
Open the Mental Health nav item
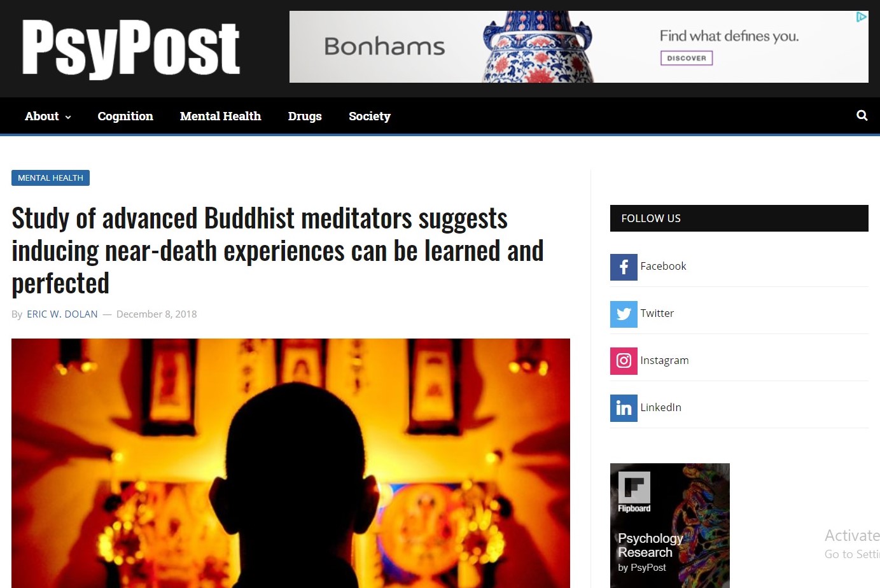[x=220, y=116]
